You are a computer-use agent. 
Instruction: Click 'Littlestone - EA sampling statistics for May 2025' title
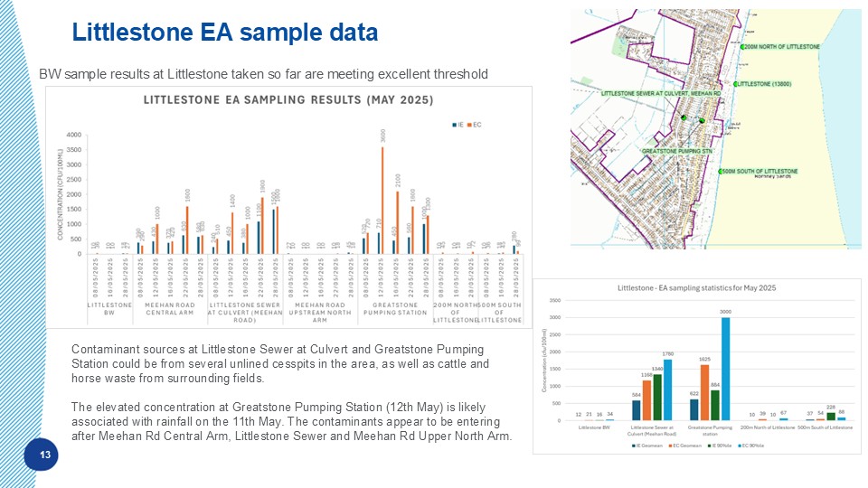696,288
